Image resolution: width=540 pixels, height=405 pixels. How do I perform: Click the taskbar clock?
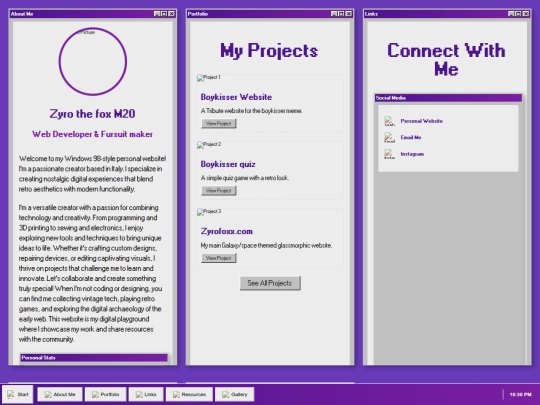coord(520,394)
